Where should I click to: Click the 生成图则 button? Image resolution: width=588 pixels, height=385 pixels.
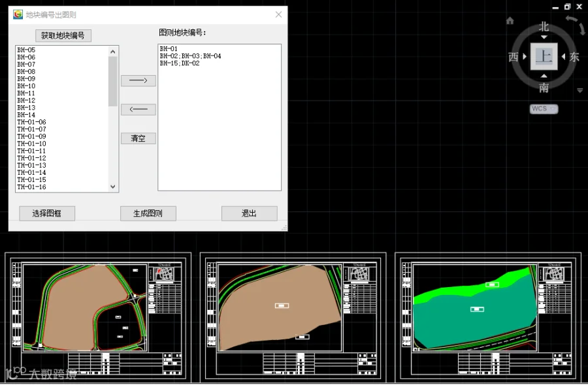[148, 213]
